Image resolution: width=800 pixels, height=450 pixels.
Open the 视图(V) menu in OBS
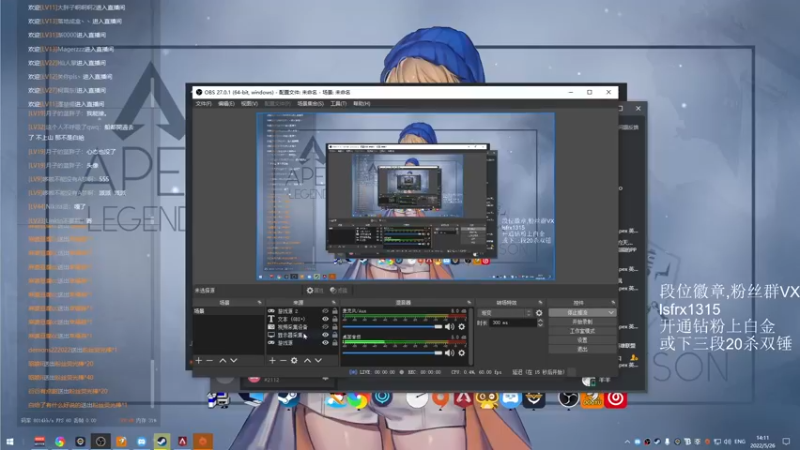coord(249,104)
